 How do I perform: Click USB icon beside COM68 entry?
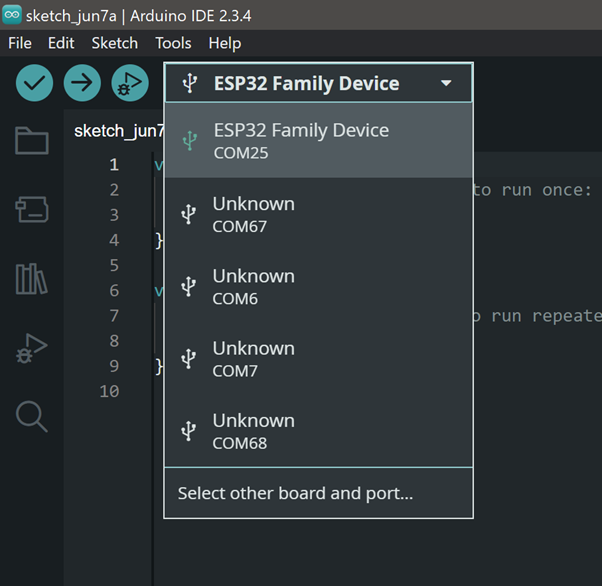pos(189,431)
